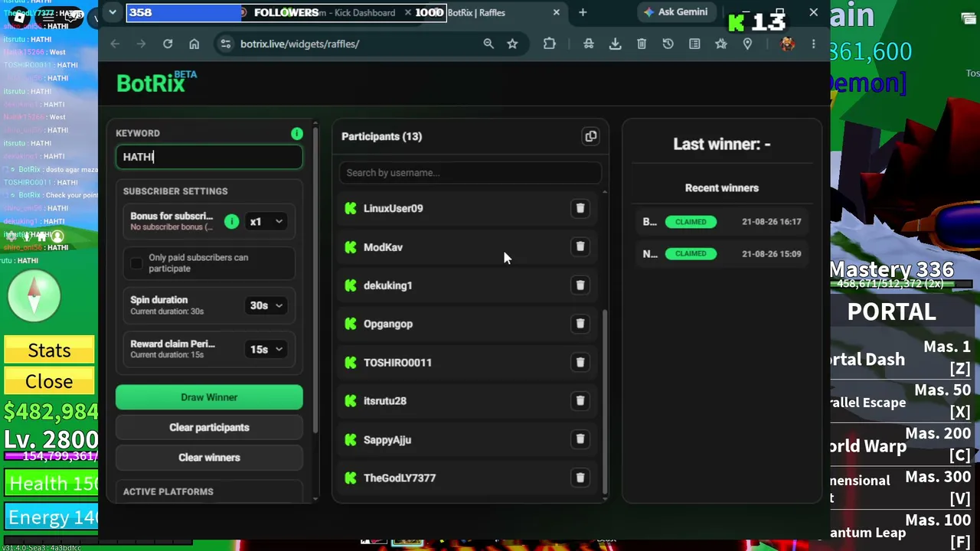Screen dimensions: 980x551
Task: Open the Reward claim period 15s dropdown
Action: [266, 349]
